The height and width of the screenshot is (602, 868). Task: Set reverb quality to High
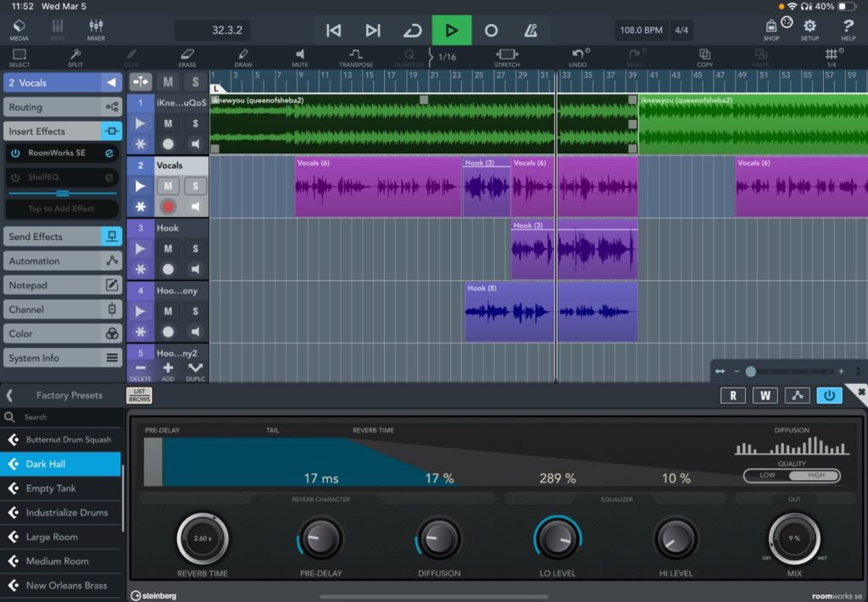[816, 475]
